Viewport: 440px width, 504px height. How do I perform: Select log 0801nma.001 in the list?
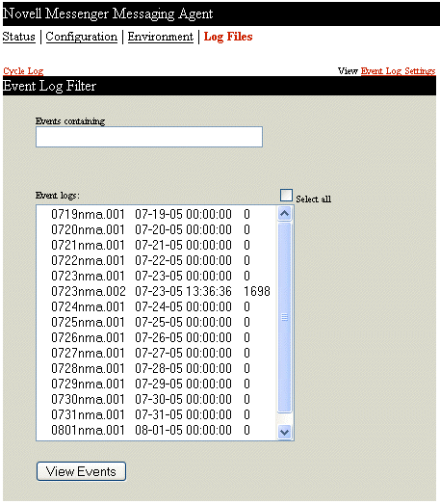click(x=156, y=430)
